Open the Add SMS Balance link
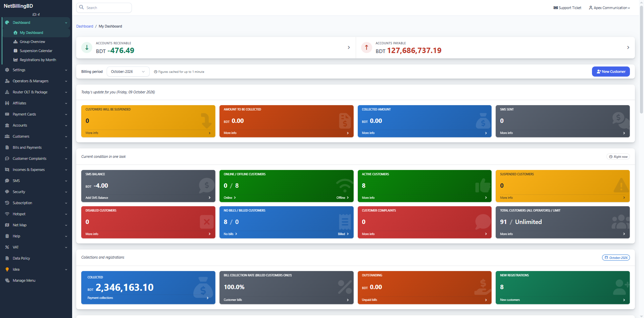The height and width of the screenshot is (318, 644). pos(97,198)
